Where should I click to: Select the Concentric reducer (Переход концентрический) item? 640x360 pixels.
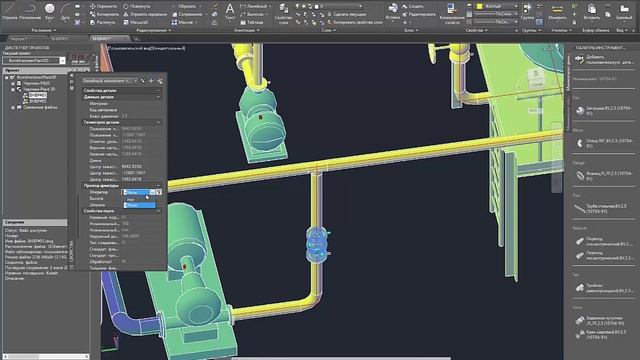point(604,241)
